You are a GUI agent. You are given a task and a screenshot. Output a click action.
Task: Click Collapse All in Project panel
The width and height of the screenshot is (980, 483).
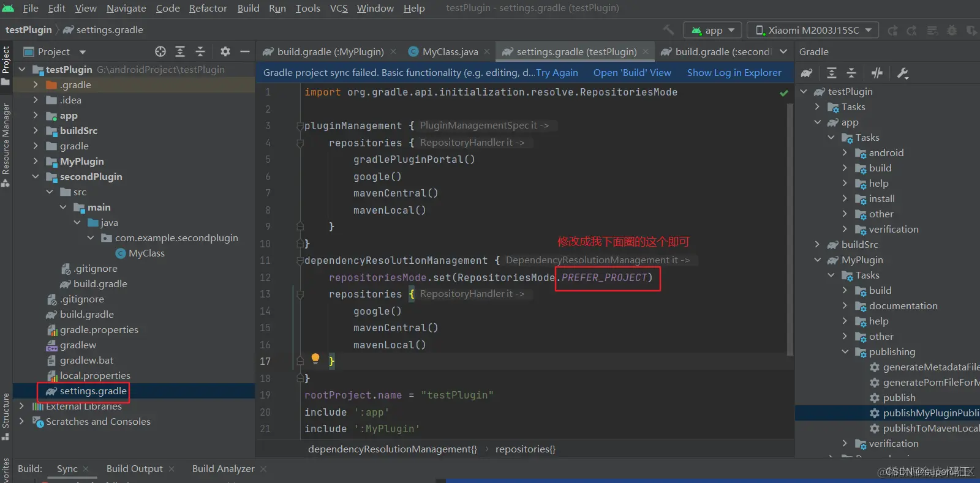click(200, 51)
